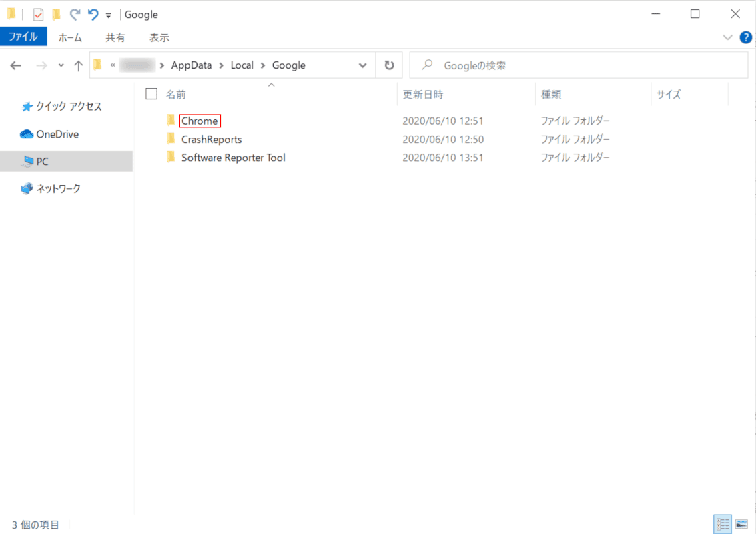Screen dimensions: 756x534
Task: Click the window folder icon in title bar
Action: click(11, 14)
